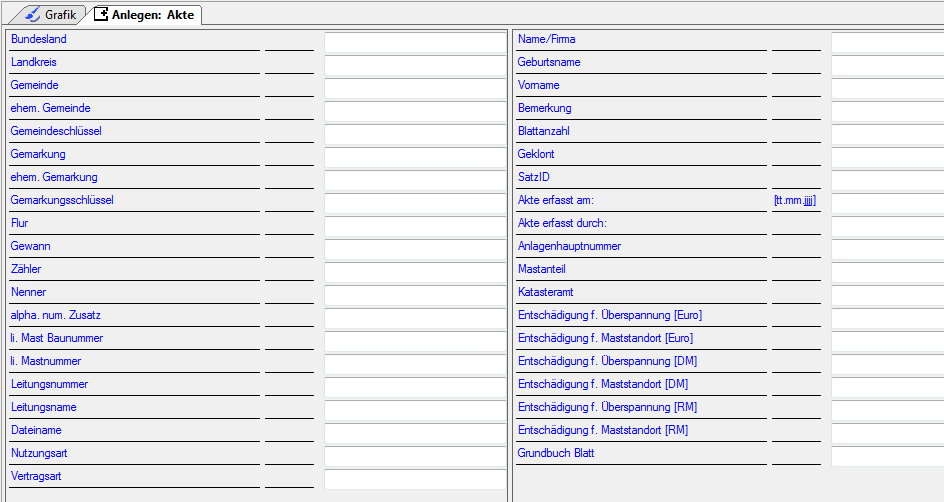Click the Grafik tab brush icon

point(32,15)
